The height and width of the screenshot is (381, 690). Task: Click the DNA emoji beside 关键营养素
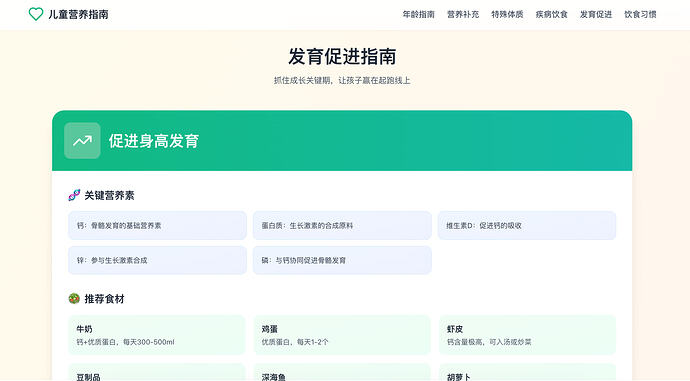[x=74, y=195]
